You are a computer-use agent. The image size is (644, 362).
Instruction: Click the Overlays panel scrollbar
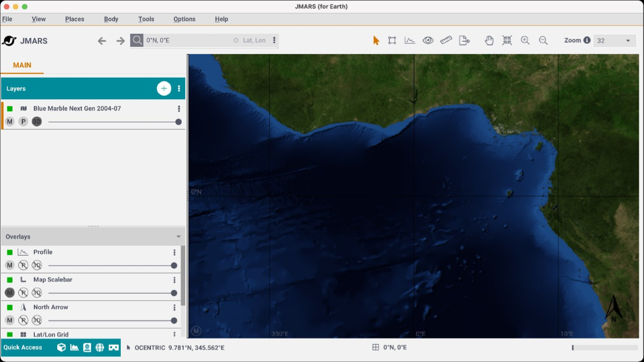[183, 276]
